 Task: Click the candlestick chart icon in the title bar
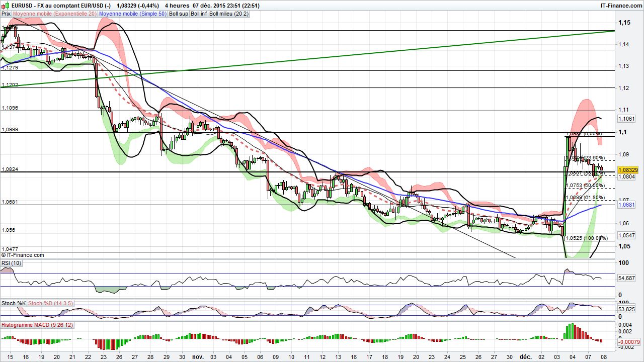[x=4, y=6]
